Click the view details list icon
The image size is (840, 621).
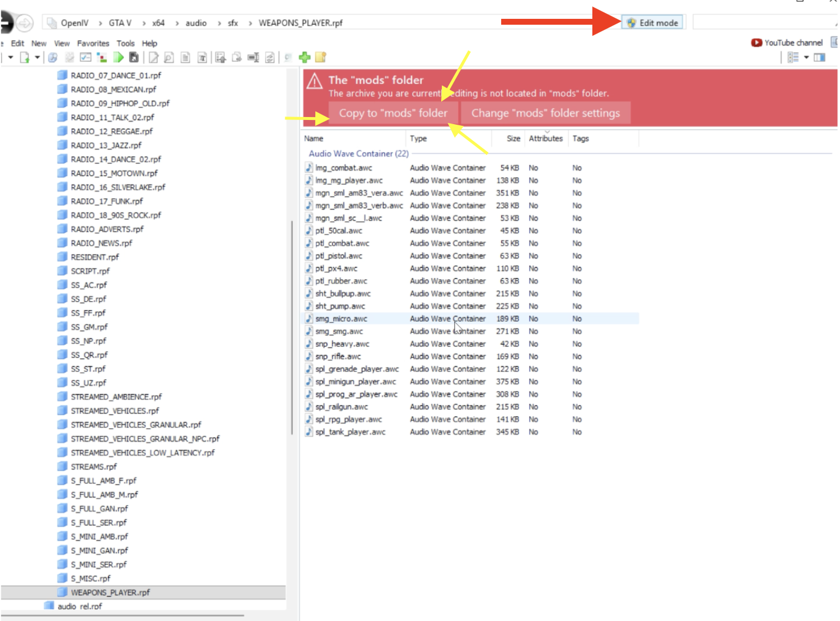point(794,57)
